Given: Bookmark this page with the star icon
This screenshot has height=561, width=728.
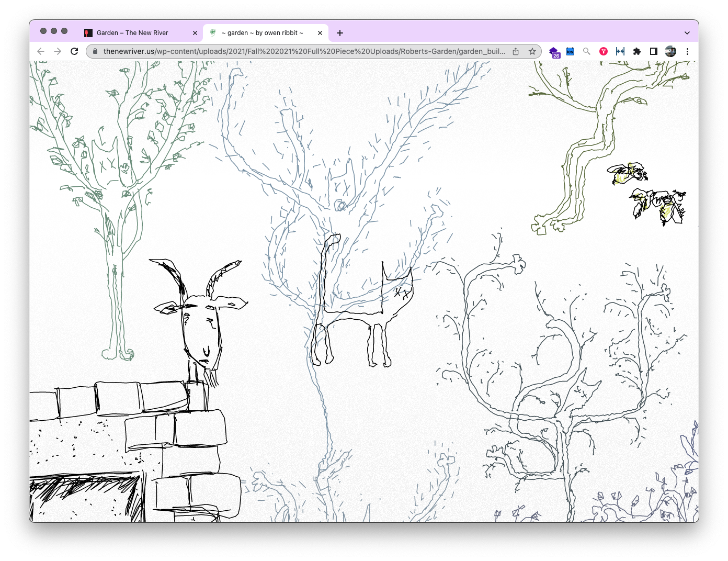Looking at the screenshot, I should tap(532, 51).
